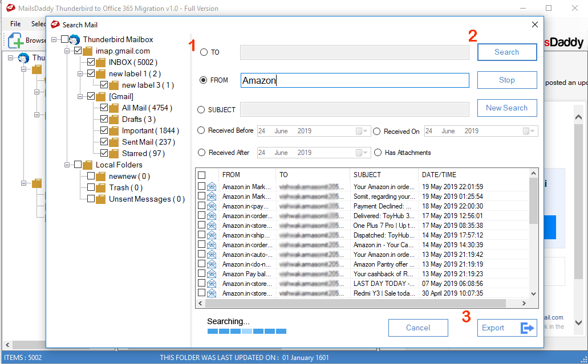
Task: Collapse the new label 1 tree node
Action: [80, 74]
